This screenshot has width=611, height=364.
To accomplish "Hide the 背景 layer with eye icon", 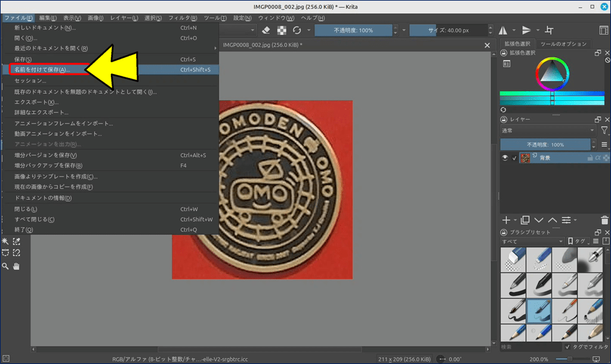I will [505, 158].
